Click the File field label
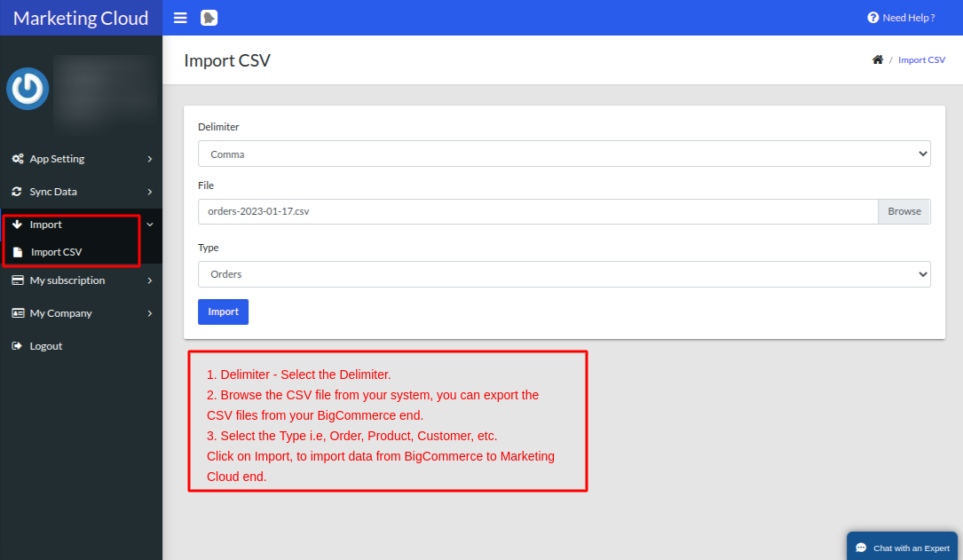This screenshot has width=963, height=560. tap(206, 185)
